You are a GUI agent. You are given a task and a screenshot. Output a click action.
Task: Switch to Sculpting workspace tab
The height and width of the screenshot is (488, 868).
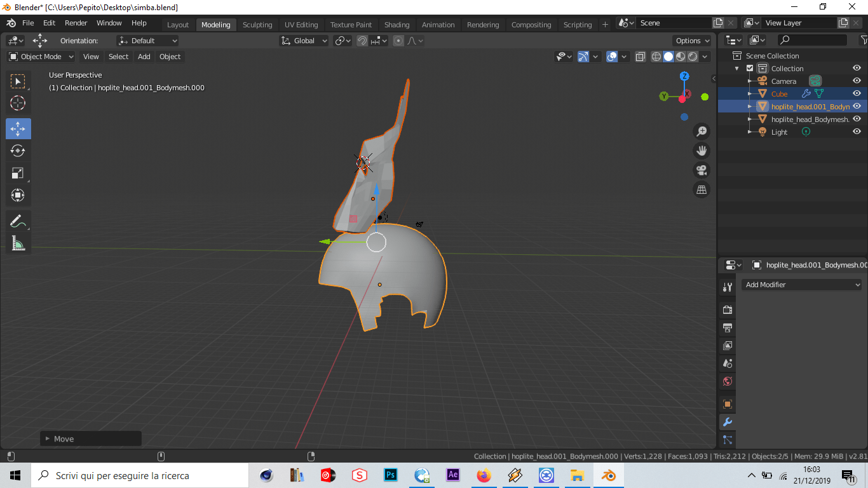[x=257, y=25]
